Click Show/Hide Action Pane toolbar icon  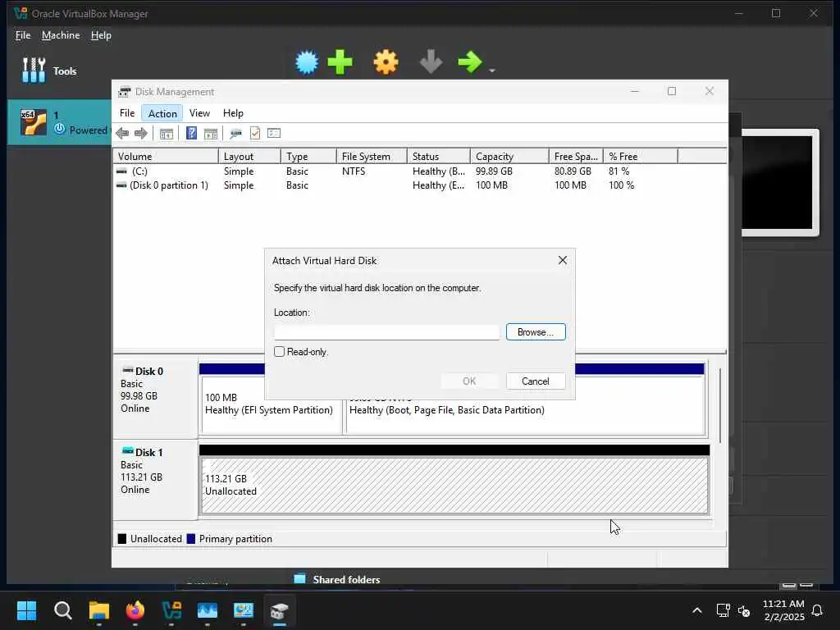pos(211,134)
